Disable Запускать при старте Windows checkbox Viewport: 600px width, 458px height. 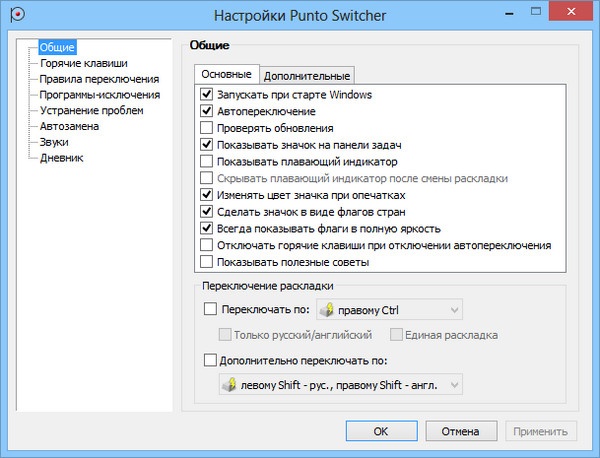(207, 95)
